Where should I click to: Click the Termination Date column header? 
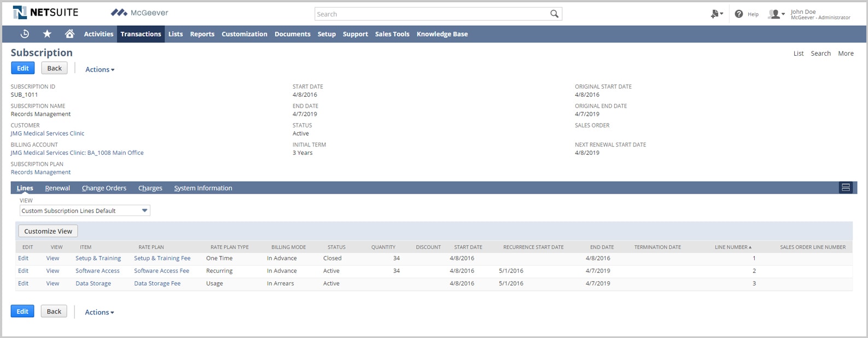(657, 247)
